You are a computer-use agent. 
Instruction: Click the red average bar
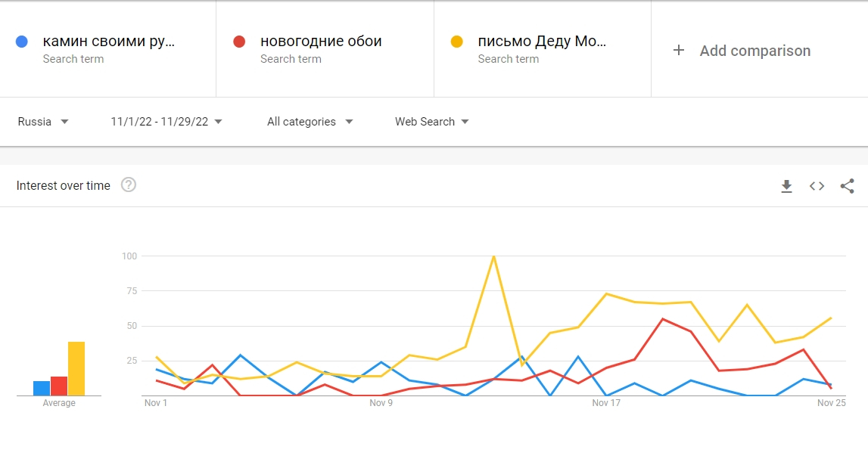[x=59, y=386]
